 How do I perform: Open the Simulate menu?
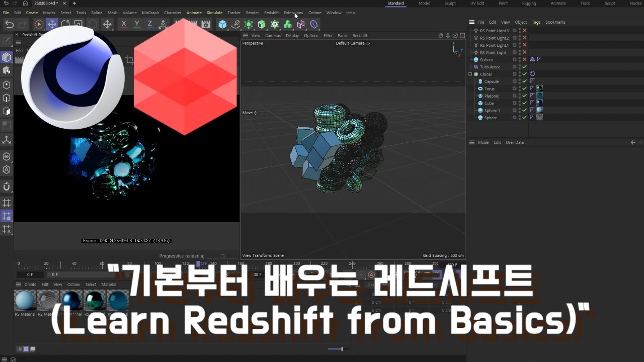pyautogui.click(x=214, y=13)
